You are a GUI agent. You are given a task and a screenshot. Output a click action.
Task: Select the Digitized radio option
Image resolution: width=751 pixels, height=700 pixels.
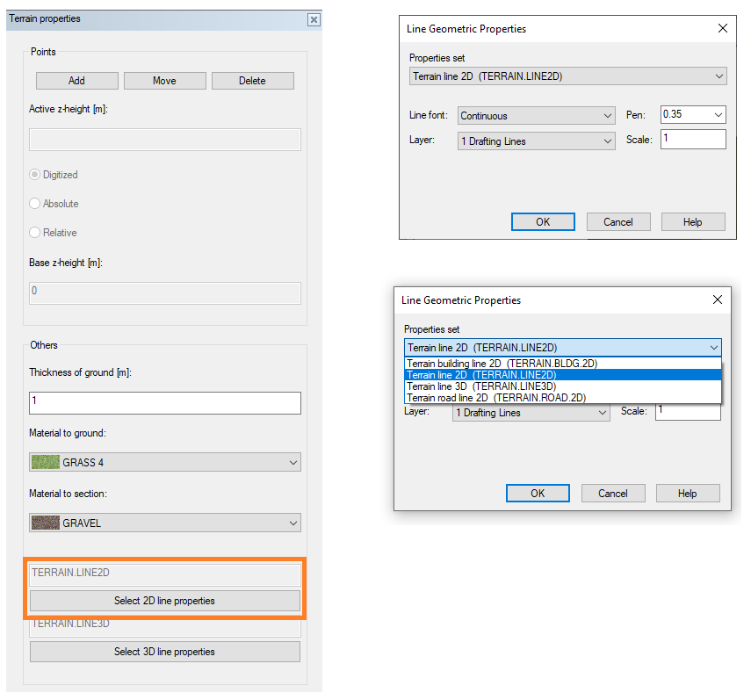tap(36, 175)
